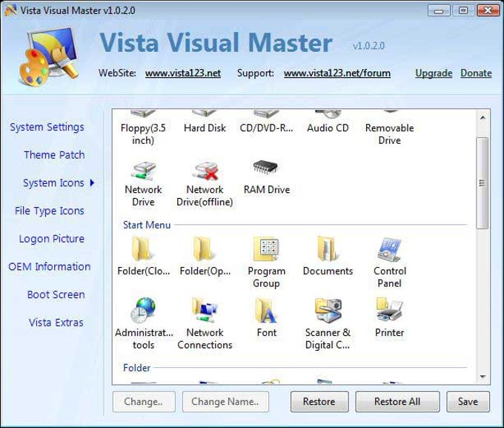Select the Administrative tools globe icon

(x=143, y=310)
